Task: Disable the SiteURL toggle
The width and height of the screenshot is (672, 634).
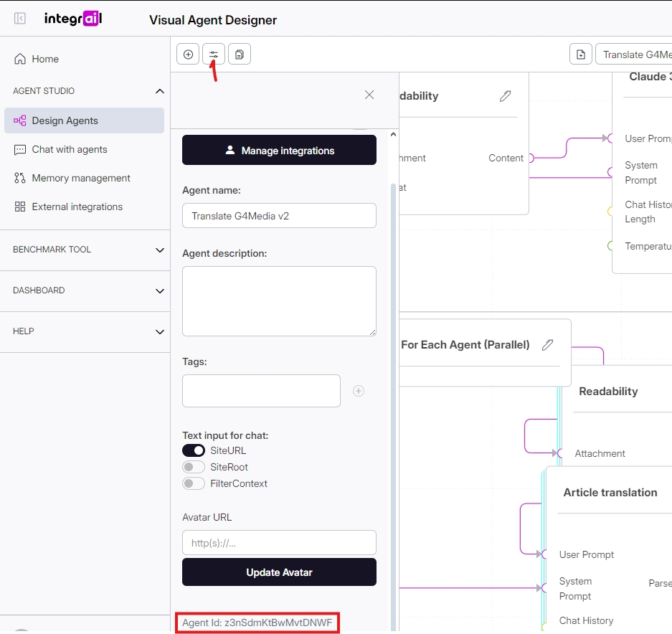Action: (x=194, y=450)
